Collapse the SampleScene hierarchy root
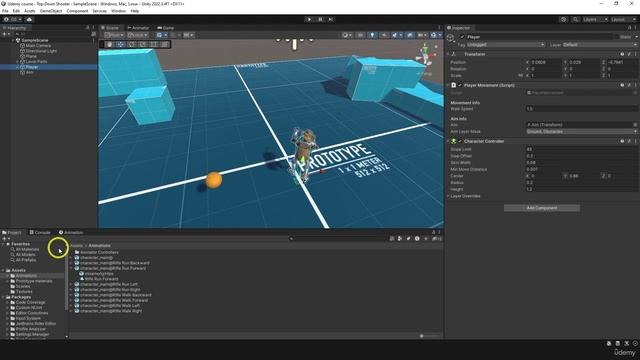The width and height of the screenshot is (640, 360). tap(13, 40)
